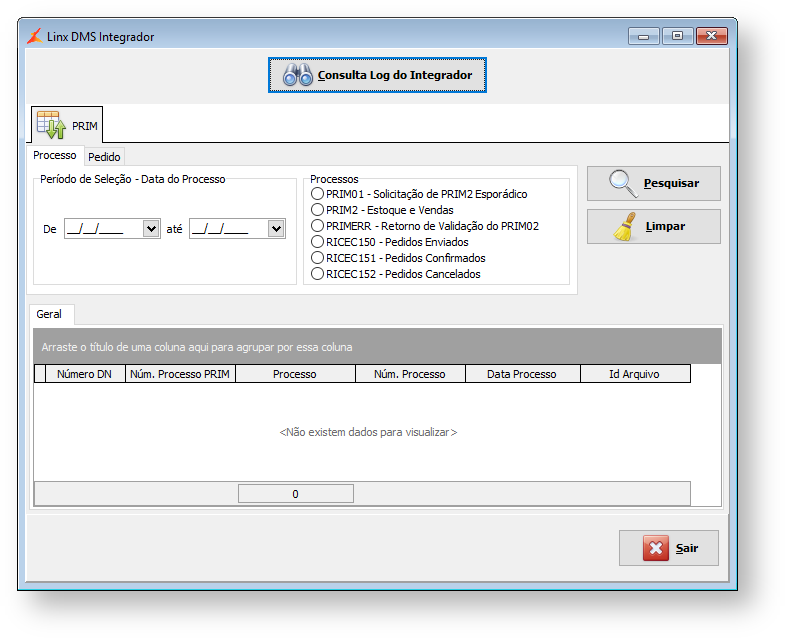Select PRIMERR - Retorno de Validação radio
The width and height of the screenshot is (786, 639).
point(317,226)
